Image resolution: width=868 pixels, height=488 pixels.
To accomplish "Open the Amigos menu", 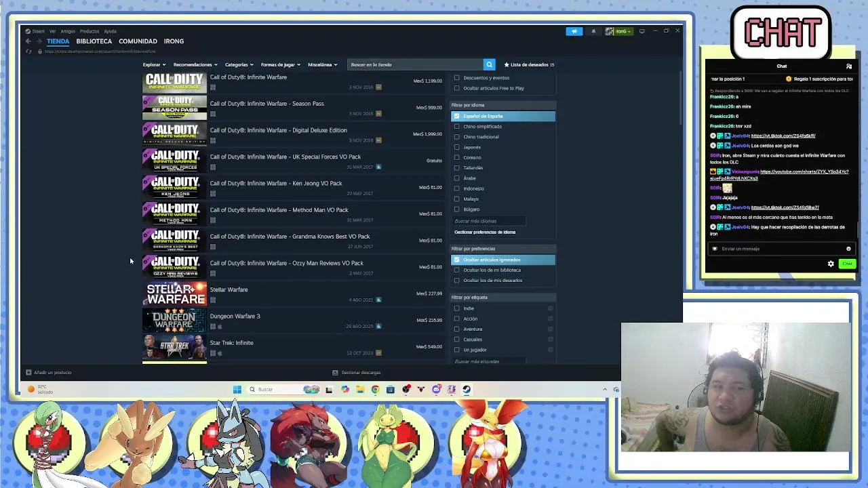I will click(68, 31).
